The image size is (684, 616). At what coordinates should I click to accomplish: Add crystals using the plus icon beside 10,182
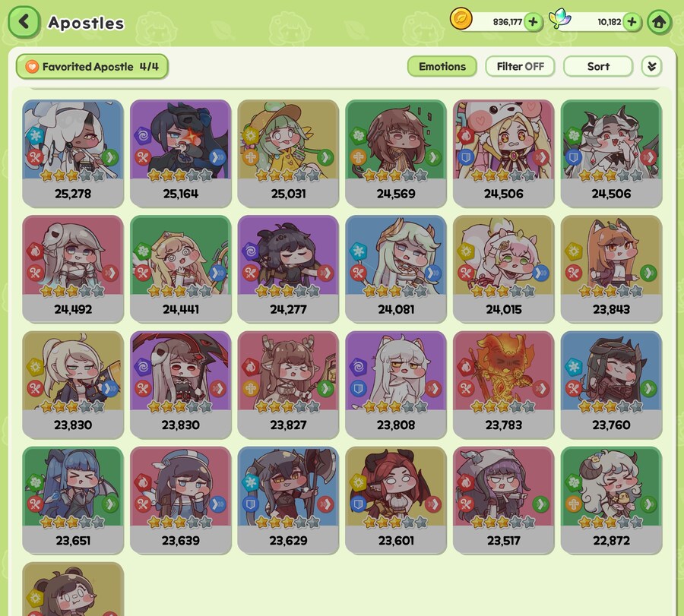(x=632, y=21)
